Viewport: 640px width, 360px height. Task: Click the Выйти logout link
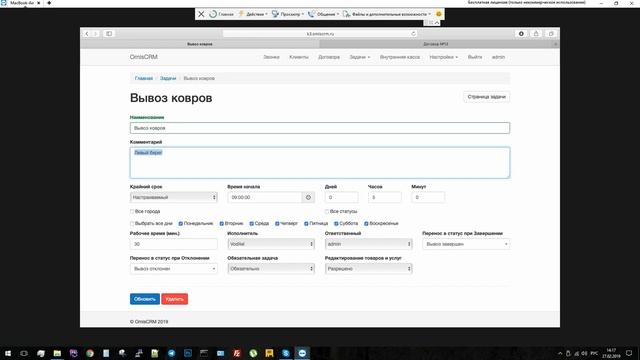475,57
